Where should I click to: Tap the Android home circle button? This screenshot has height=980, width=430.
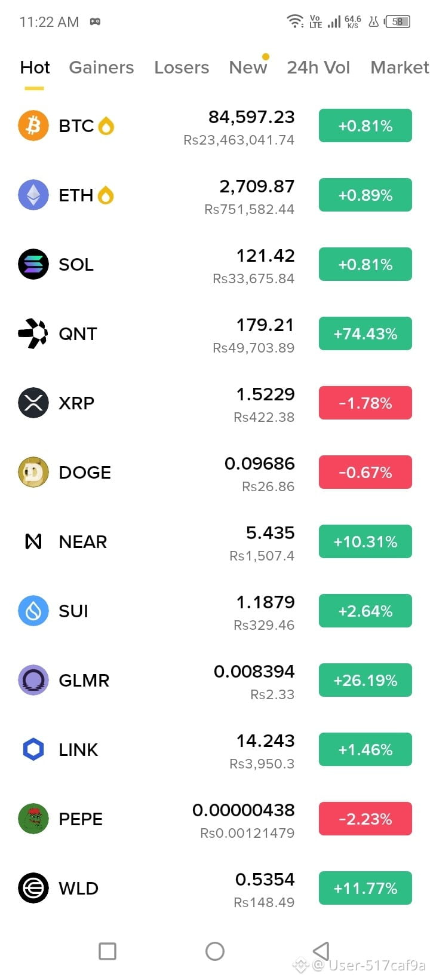pyautogui.click(x=215, y=951)
